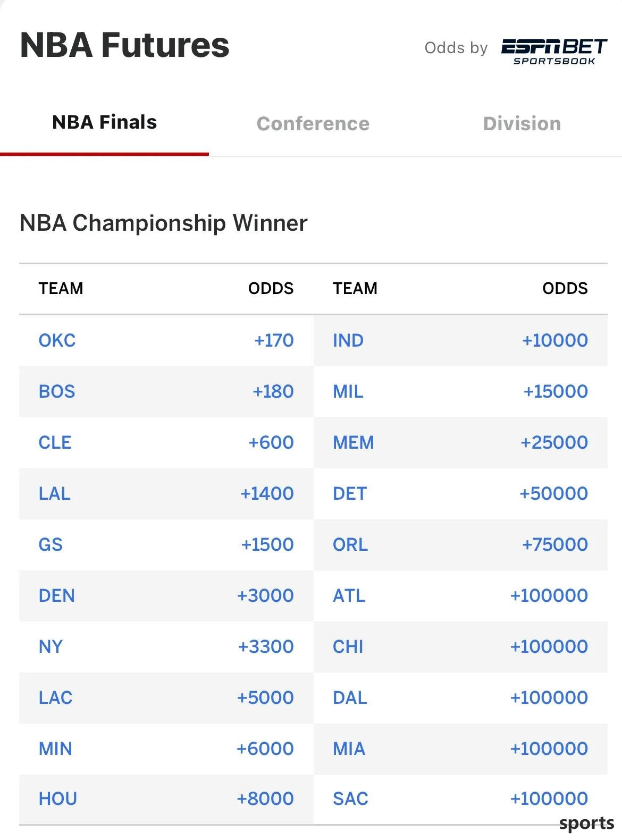Click DEN +3000 odds value

click(x=265, y=595)
